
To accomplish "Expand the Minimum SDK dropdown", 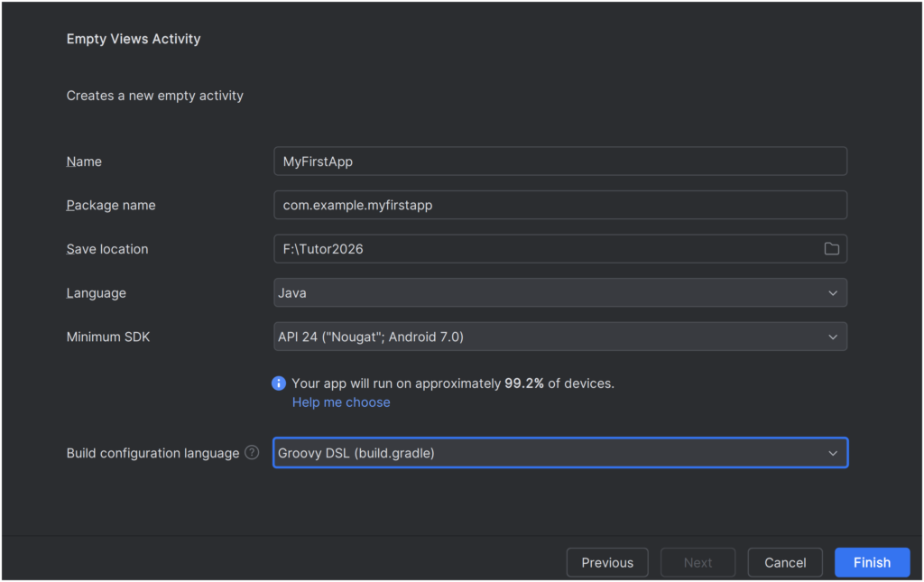I will click(559, 337).
